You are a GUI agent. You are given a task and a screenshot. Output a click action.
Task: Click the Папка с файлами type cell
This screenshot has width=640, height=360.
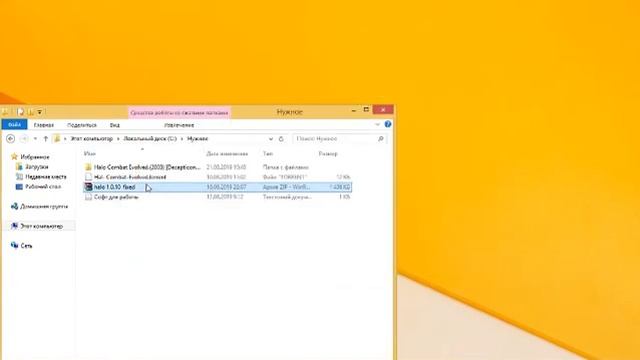(285, 167)
